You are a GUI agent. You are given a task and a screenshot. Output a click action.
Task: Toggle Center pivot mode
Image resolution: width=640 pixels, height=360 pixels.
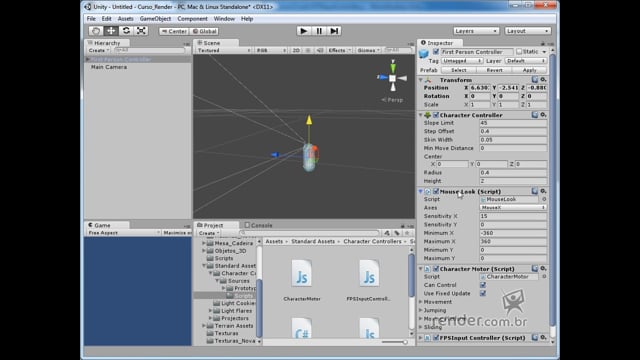[174, 31]
